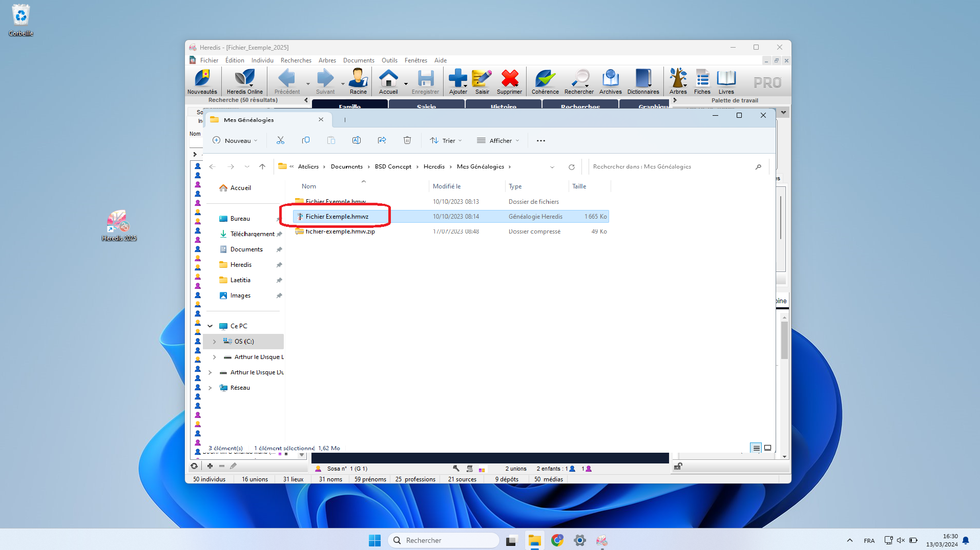Open the Afficher view dropdown
The height and width of the screenshot is (550, 980).
click(498, 141)
